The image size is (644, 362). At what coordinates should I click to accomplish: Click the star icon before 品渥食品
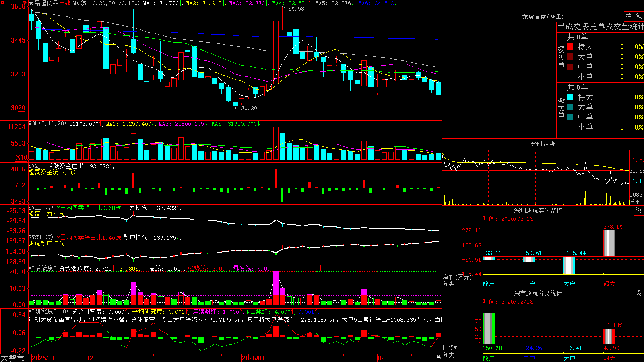(x=31, y=3)
